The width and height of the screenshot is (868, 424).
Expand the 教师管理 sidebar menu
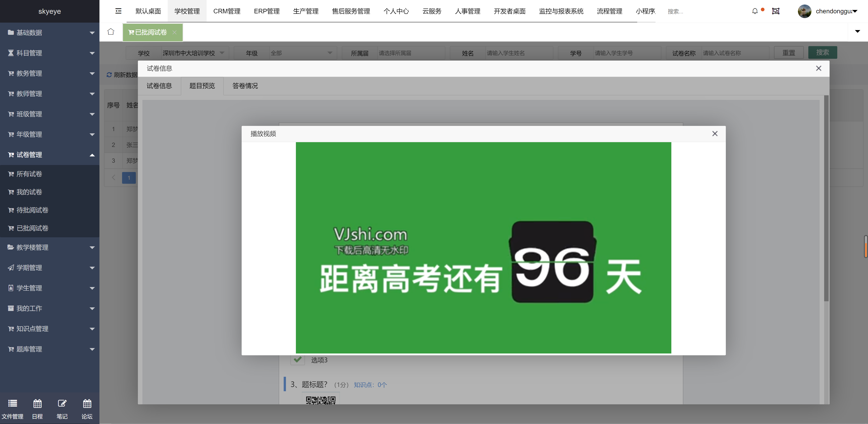pyautogui.click(x=50, y=94)
